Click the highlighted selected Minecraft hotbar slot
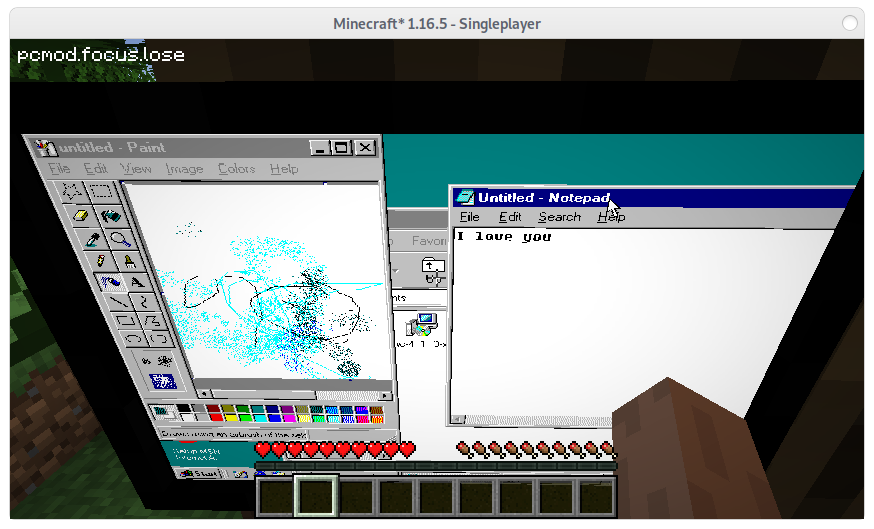This screenshot has height=529, width=874. click(316, 496)
